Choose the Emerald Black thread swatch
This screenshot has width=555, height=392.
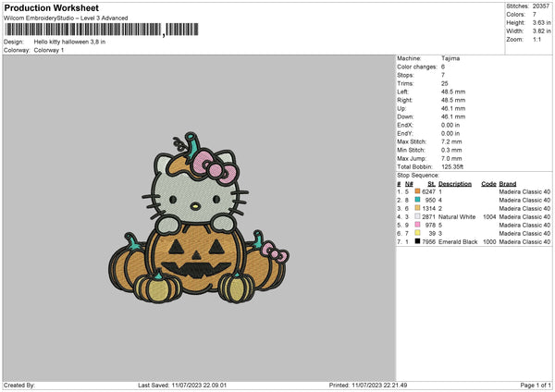click(x=418, y=241)
